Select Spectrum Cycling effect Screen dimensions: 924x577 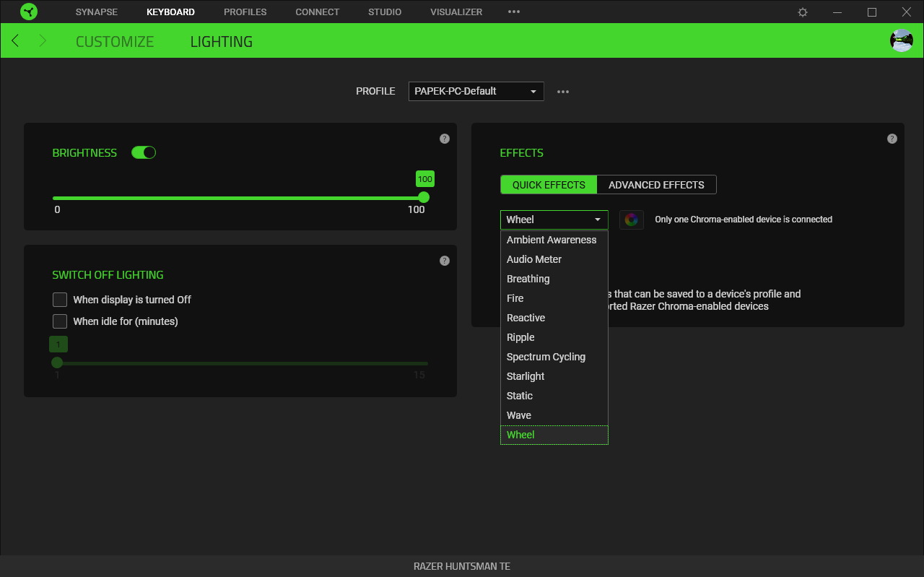coord(554,357)
